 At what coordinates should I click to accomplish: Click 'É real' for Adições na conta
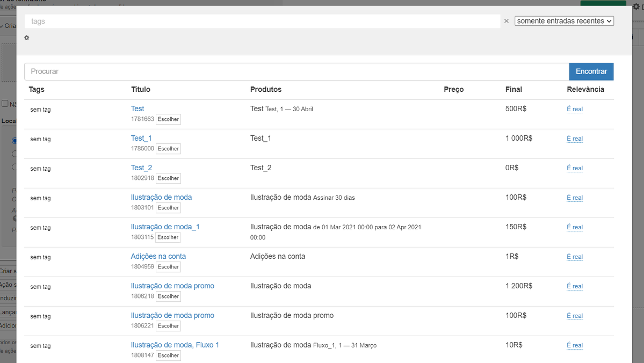coord(574,257)
